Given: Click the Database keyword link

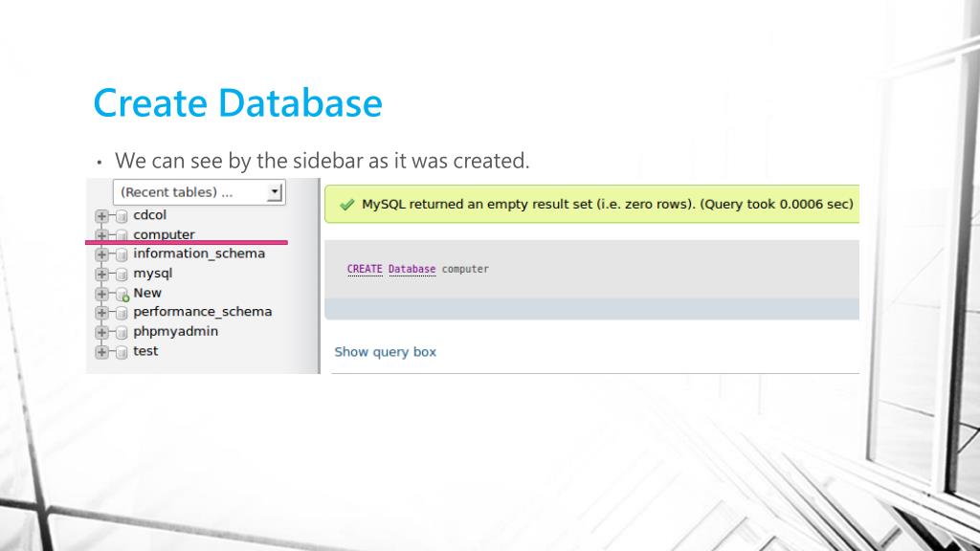Looking at the screenshot, I should 412,269.
